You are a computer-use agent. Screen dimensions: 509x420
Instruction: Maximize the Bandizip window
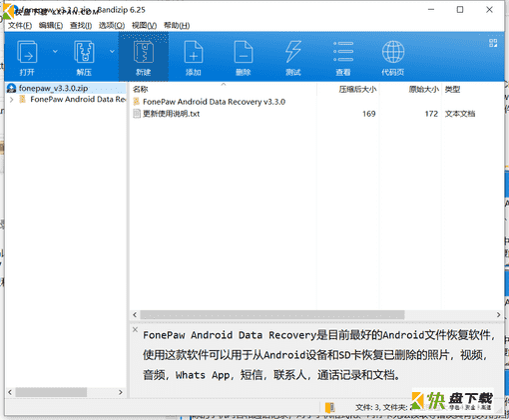[460, 10]
